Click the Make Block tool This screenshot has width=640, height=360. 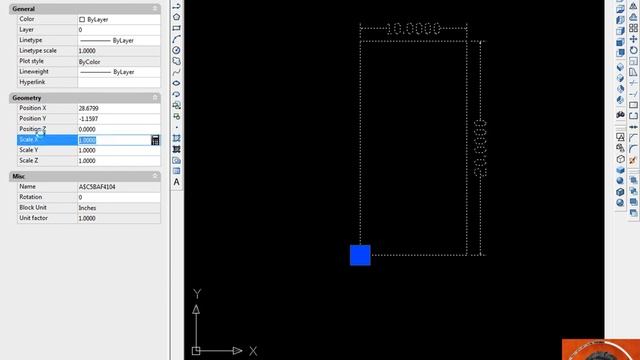click(176, 116)
